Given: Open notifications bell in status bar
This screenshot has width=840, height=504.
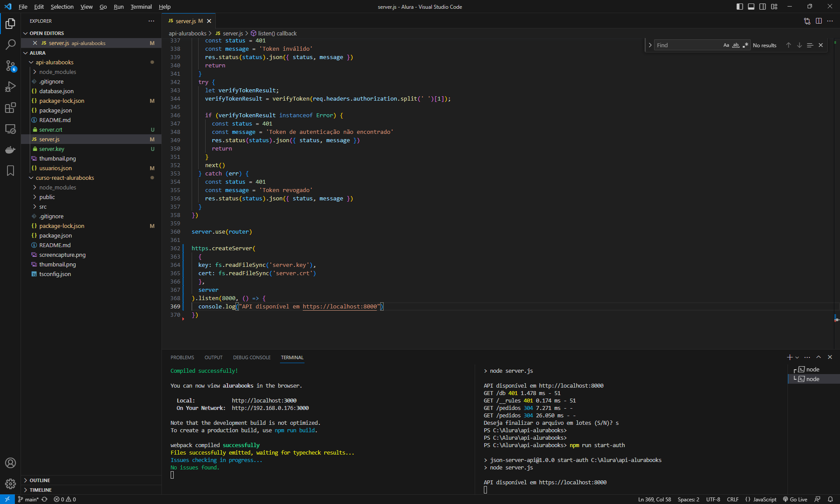Looking at the screenshot, I should (830, 499).
